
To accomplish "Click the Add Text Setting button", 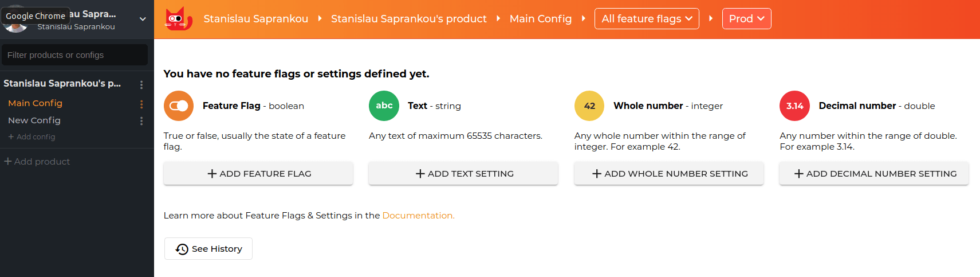I will 463,173.
